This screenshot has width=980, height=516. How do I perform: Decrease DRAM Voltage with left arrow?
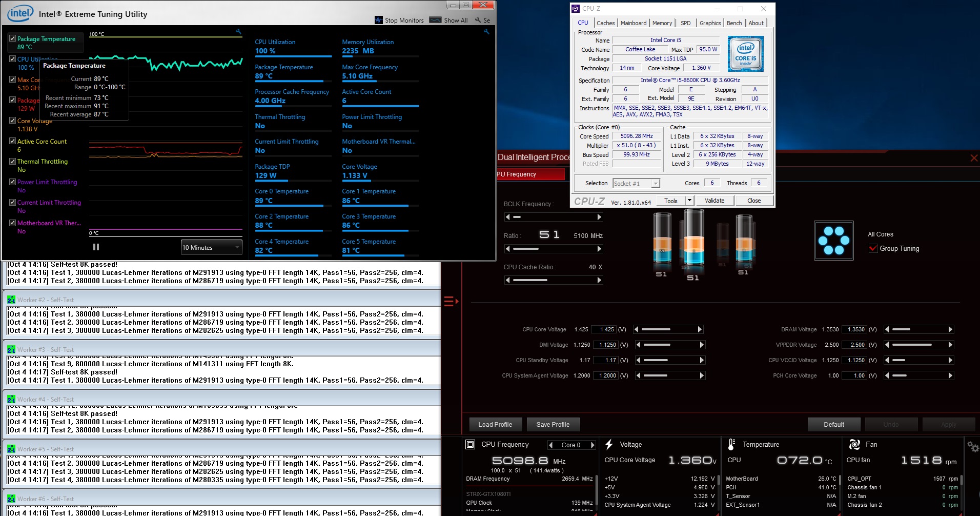(887, 329)
